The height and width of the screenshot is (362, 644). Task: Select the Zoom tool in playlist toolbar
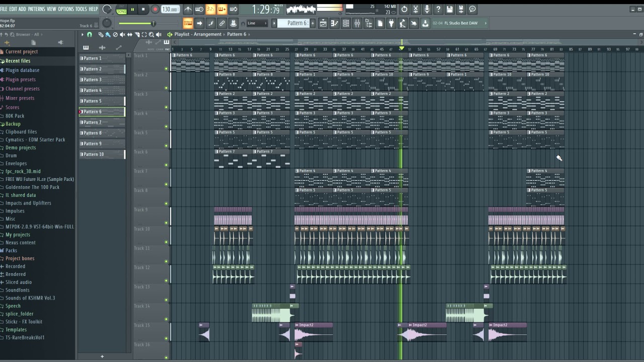151,35
